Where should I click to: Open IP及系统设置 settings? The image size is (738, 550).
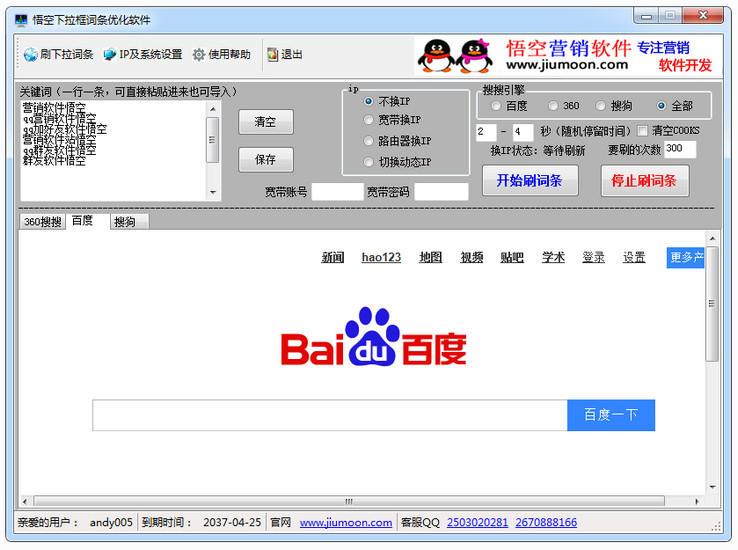pyautogui.click(x=143, y=55)
